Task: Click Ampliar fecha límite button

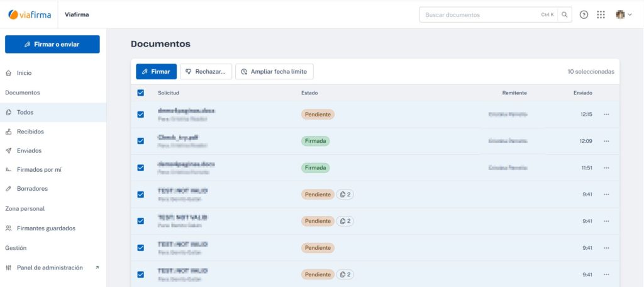Action: coord(274,72)
